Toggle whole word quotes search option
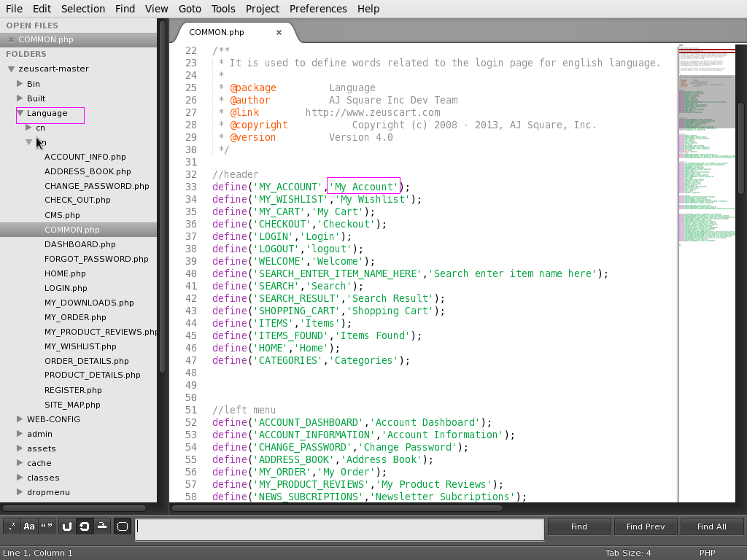Viewport: 747px width, 560px height. pos(47,526)
